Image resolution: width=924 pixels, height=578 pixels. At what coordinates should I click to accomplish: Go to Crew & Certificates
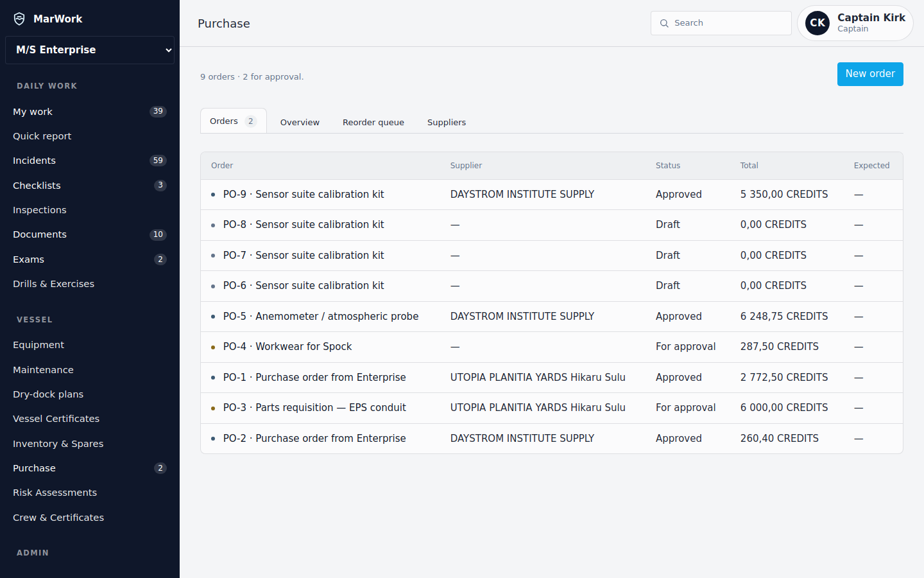pyautogui.click(x=90, y=518)
